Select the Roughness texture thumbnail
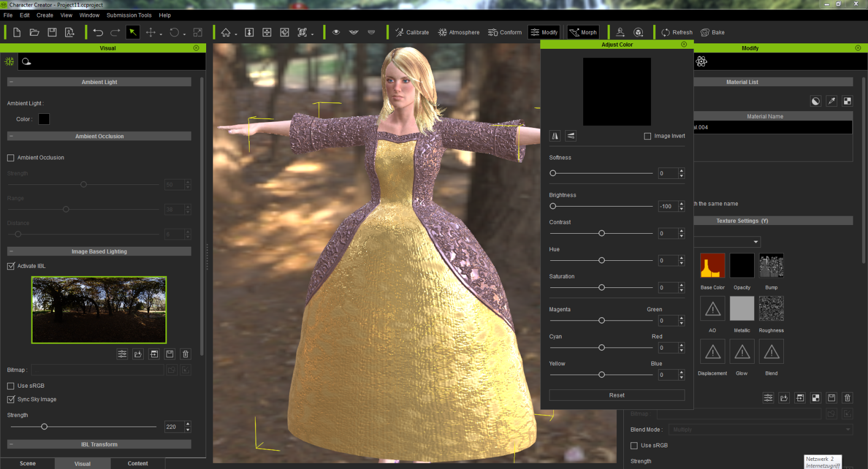 (x=771, y=309)
